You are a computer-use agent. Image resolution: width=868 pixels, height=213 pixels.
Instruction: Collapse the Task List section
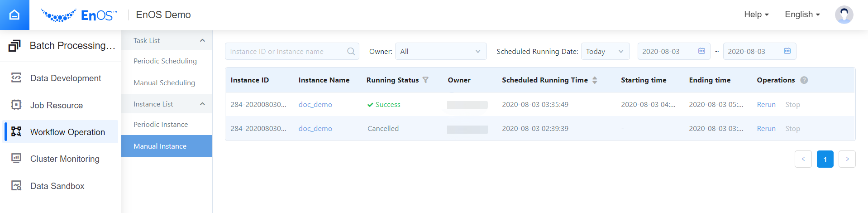pos(202,40)
